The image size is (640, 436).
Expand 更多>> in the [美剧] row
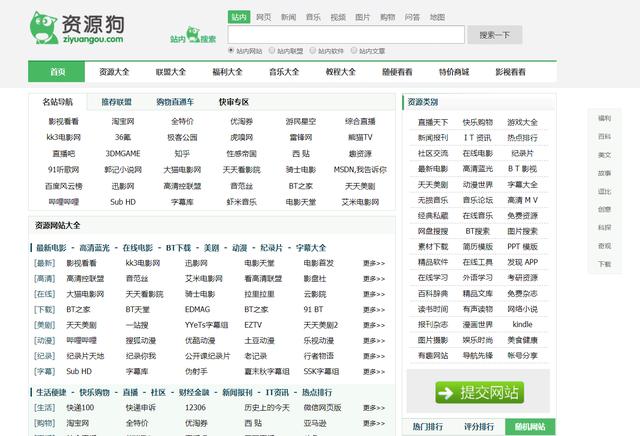pyautogui.click(x=374, y=325)
